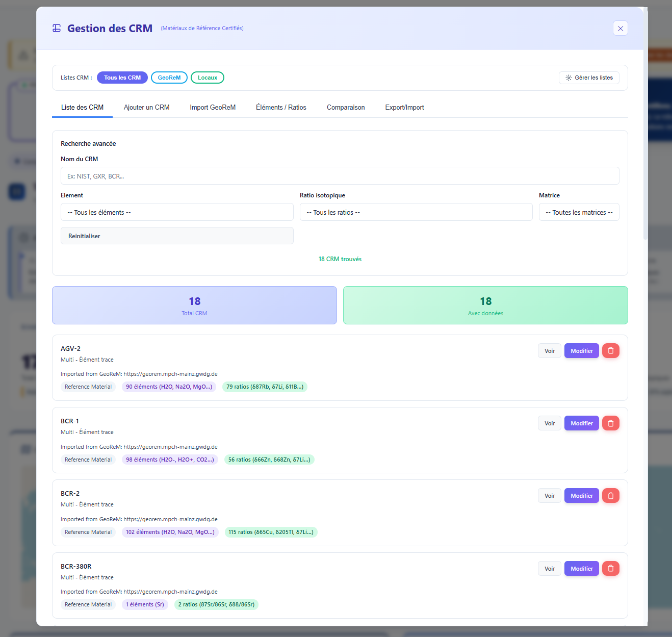Click the AGV-2 entry title
The image size is (672, 637).
pos(70,349)
